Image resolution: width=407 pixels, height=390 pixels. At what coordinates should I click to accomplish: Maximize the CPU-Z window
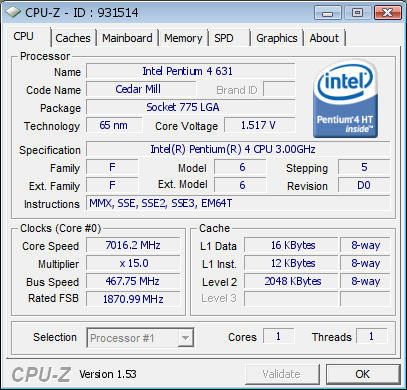[358, 13]
